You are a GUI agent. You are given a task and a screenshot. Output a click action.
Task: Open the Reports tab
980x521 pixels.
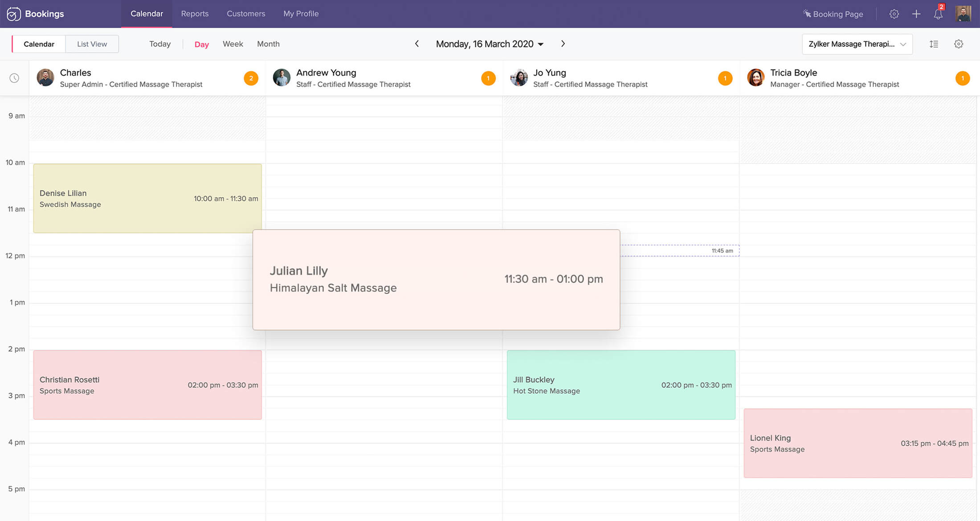click(195, 14)
